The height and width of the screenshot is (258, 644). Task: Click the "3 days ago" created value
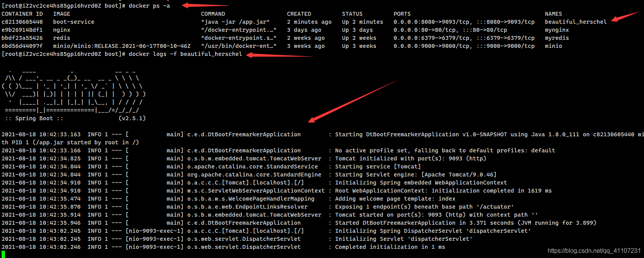[304, 30]
